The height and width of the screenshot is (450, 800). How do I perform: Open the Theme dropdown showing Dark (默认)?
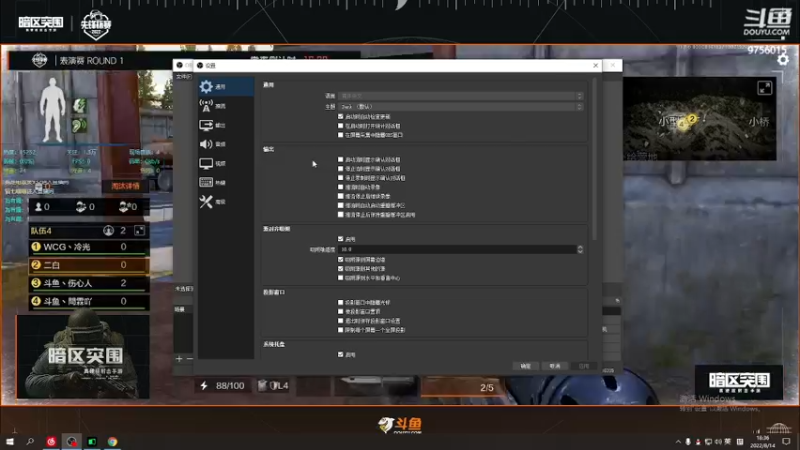(x=460, y=107)
